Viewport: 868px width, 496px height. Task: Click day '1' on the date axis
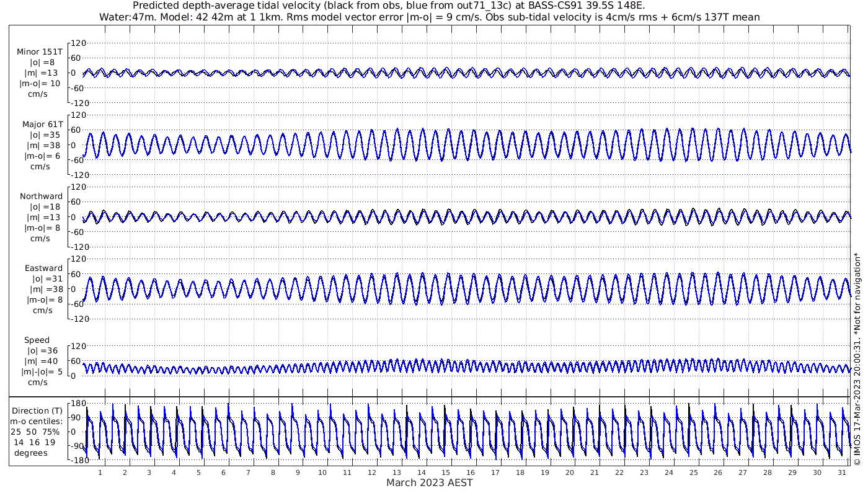100,472
